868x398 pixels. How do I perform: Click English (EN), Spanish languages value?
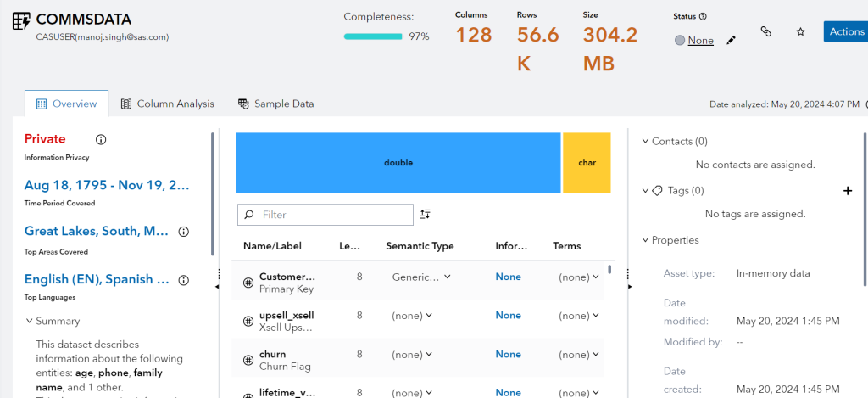97,279
